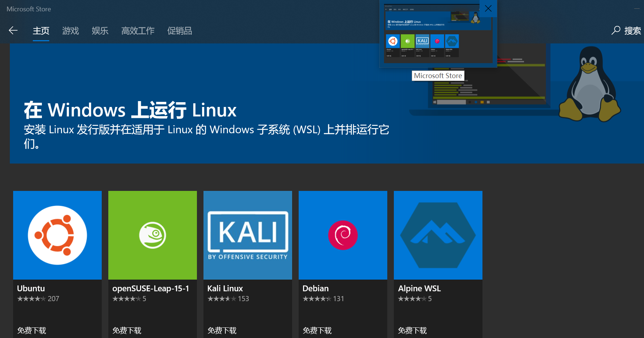Click the 在 Windows 上运行 Linux headline

(130, 110)
